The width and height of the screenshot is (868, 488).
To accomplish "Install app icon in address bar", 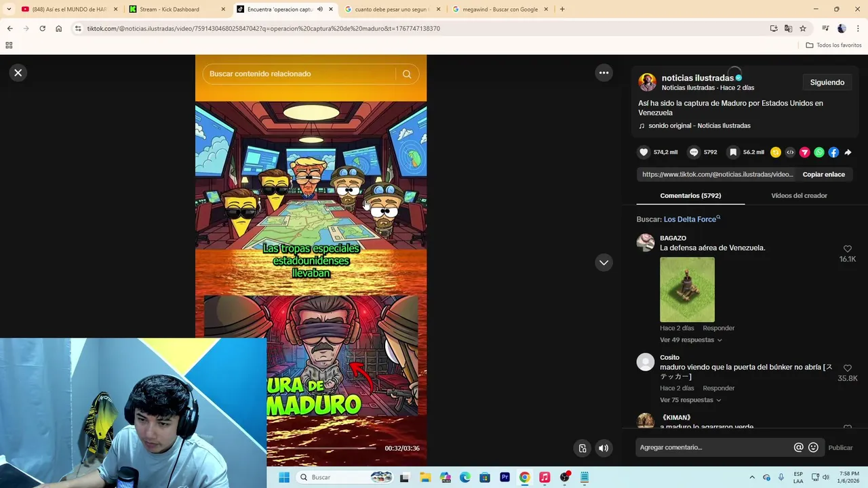I will click(x=774, y=28).
